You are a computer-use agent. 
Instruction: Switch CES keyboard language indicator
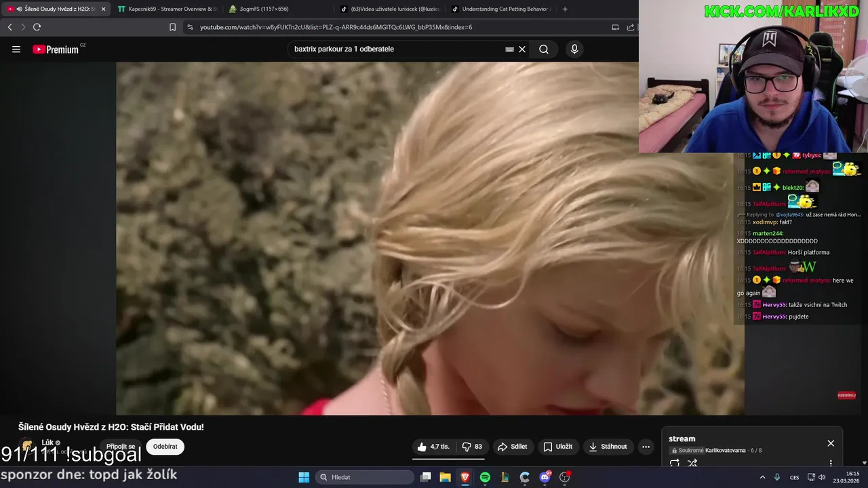click(x=794, y=477)
